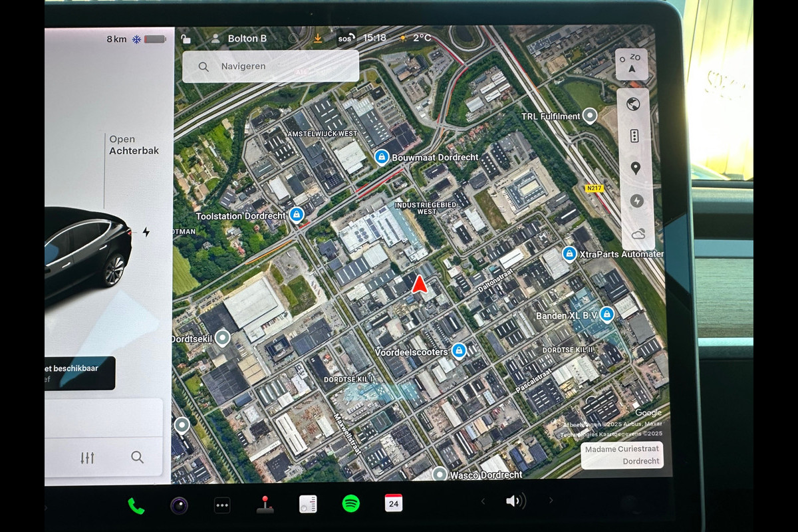Viewport: 798px width, 532px height.
Task: Toggle the weather cloud map overlay
Action: coord(638,233)
